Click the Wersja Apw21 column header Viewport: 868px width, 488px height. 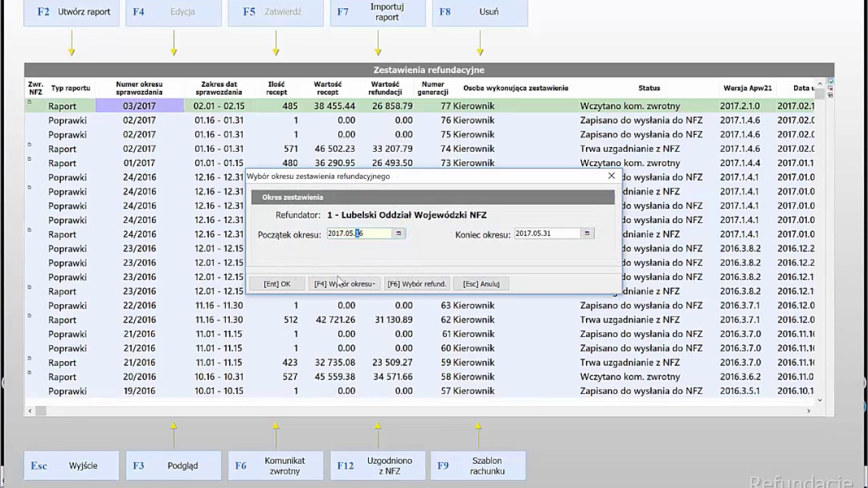tap(747, 88)
